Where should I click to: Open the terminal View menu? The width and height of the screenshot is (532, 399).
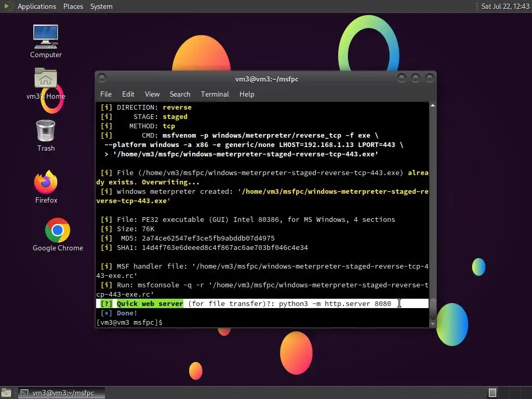click(x=152, y=95)
